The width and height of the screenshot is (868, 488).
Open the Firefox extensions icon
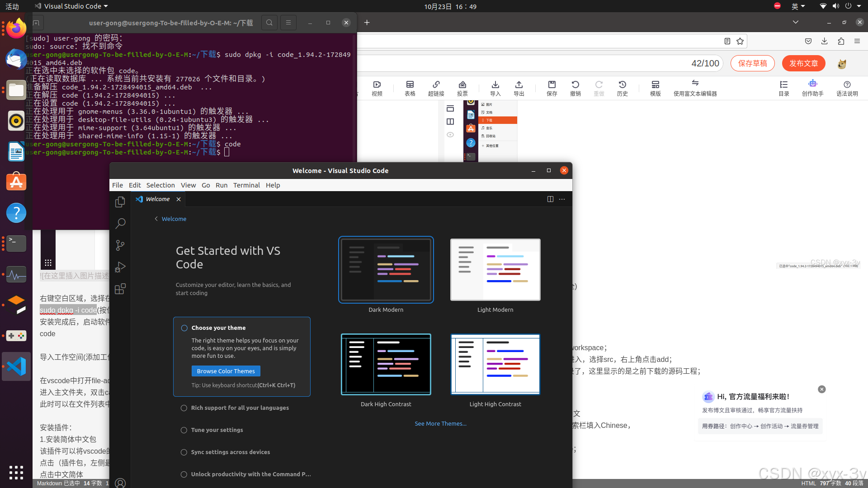(x=841, y=41)
